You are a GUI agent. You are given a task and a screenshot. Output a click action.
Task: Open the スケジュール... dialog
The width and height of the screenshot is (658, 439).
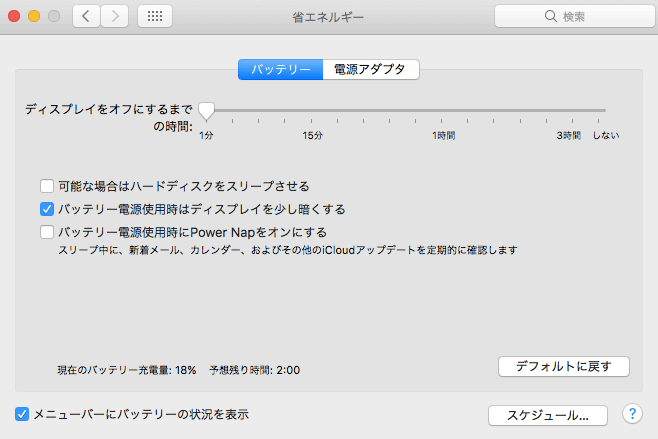[548, 415]
